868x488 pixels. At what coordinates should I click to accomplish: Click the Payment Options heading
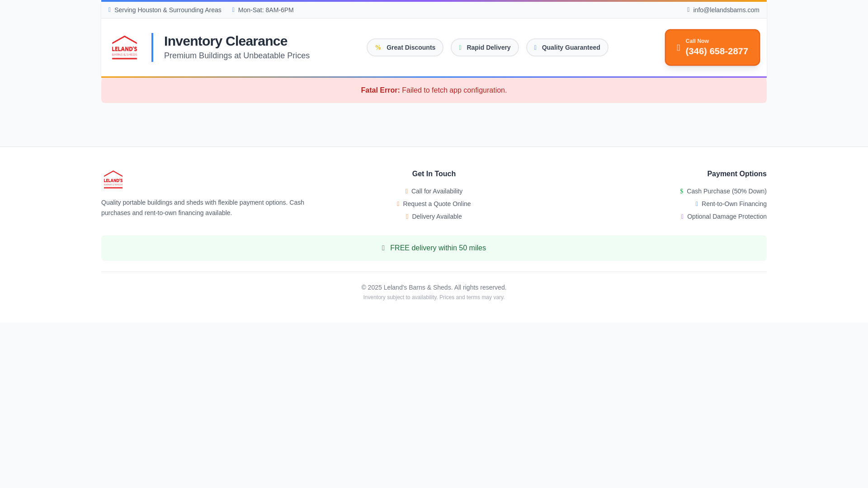click(x=736, y=174)
